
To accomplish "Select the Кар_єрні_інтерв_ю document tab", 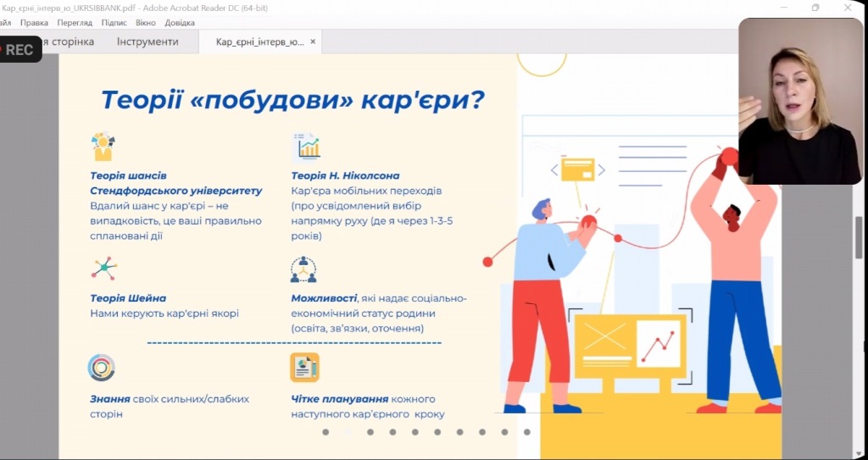I will [259, 42].
